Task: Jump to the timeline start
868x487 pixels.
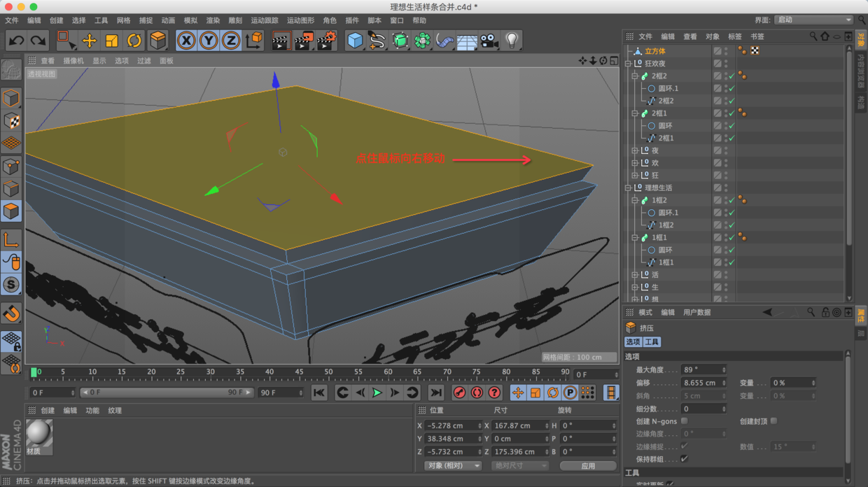Action: [319, 393]
